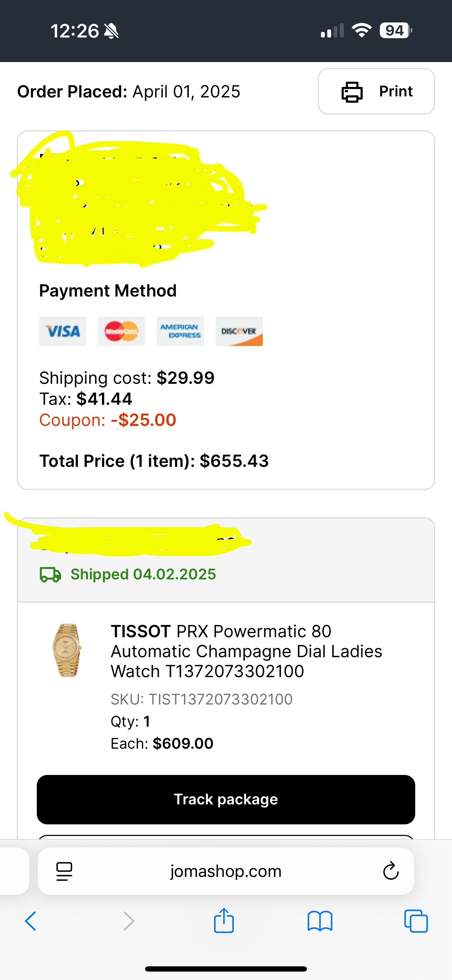Click the printer icon
This screenshot has width=452, height=980.
352,92
